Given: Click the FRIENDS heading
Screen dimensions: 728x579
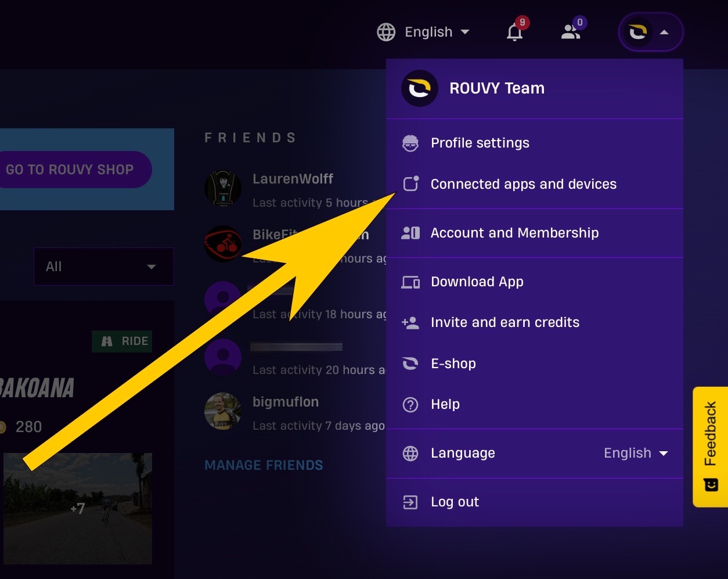Looking at the screenshot, I should point(251,138).
